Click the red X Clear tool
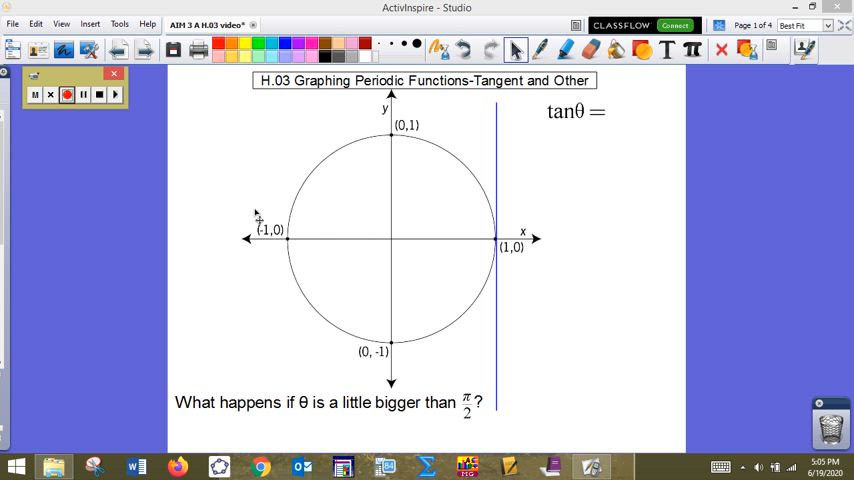 722,50
